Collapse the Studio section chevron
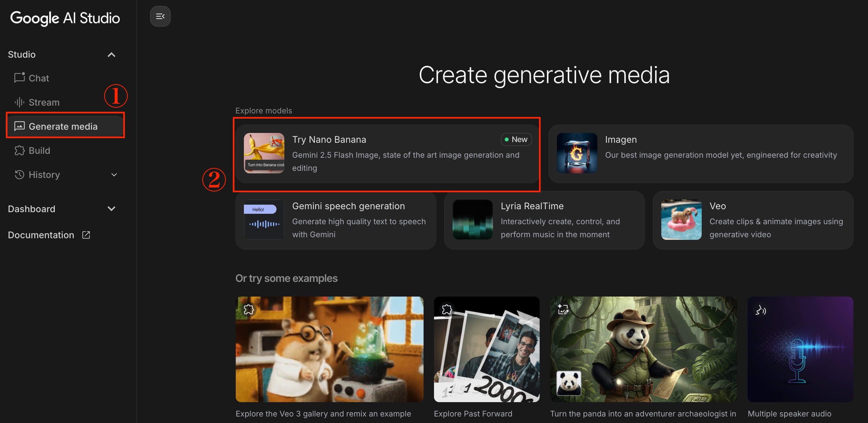 click(x=111, y=54)
